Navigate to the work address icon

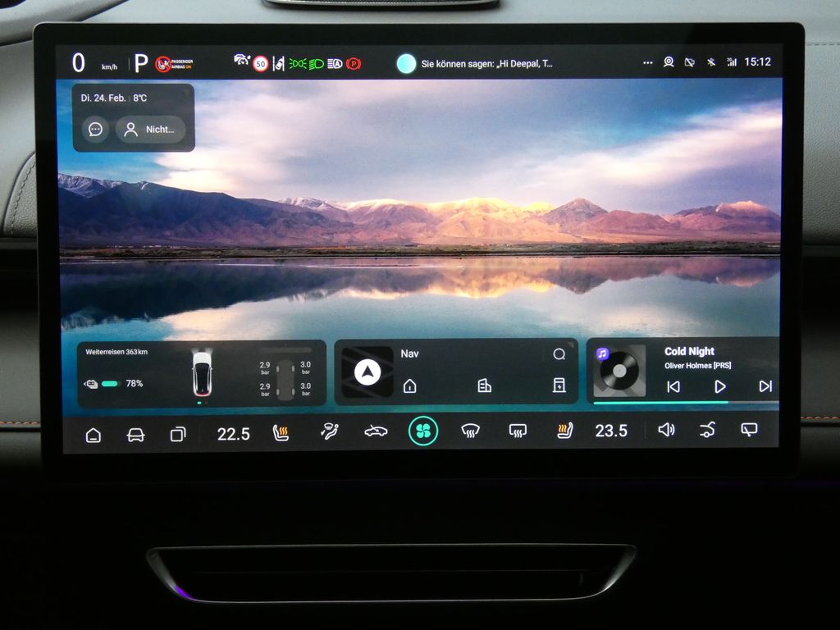pos(484,386)
